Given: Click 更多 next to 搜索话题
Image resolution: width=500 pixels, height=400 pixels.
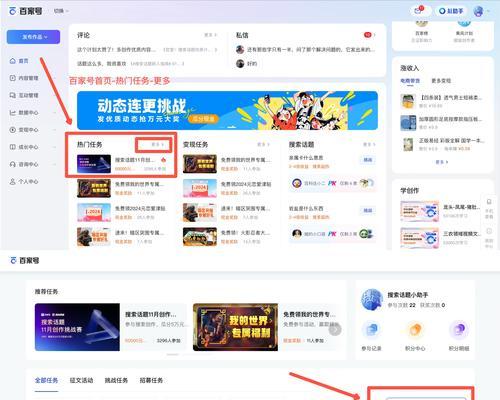Looking at the screenshot, I should pos(369,145).
